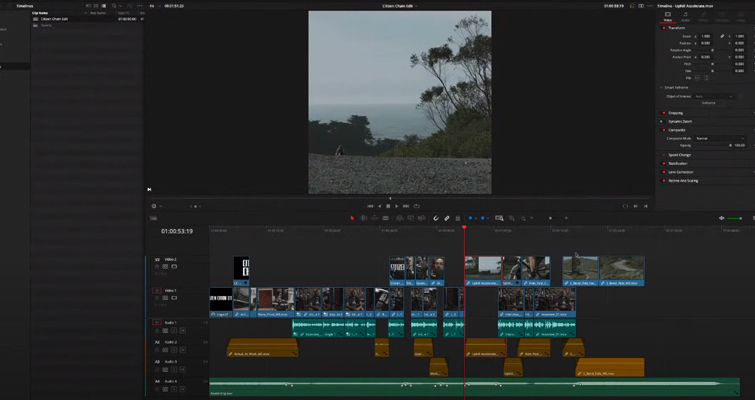Open the Timeline View Options icon
Screen dimensions: 755x400
(154, 219)
